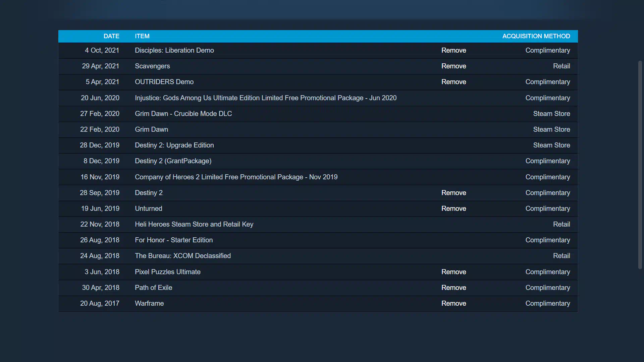The height and width of the screenshot is (362, 644).
Task: Click the date 20 Aug, 2017
Action: (100, 303)
